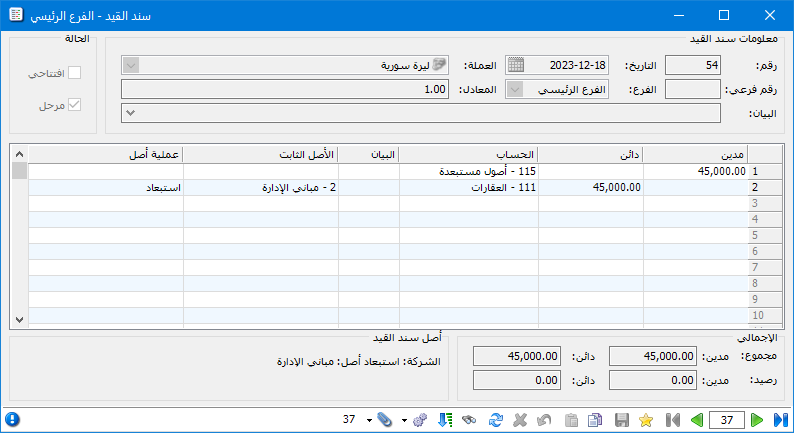Click the الأصل الثابت column header
Image resolution: width=794 pixels, height=433 pixels.
pos(261,154)
